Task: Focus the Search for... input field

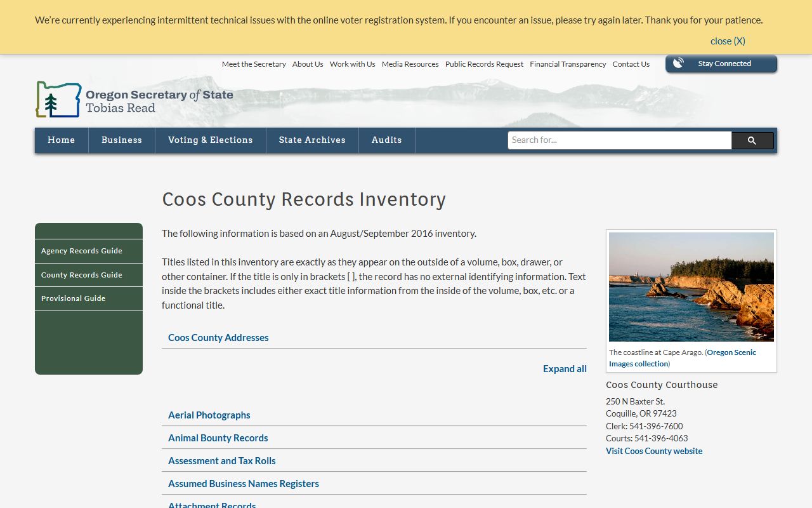Action: point(620,140)
